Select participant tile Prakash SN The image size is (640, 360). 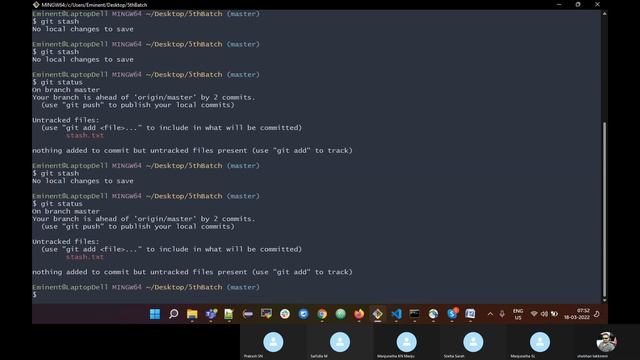pyautogui.click(x=273, y=343)
